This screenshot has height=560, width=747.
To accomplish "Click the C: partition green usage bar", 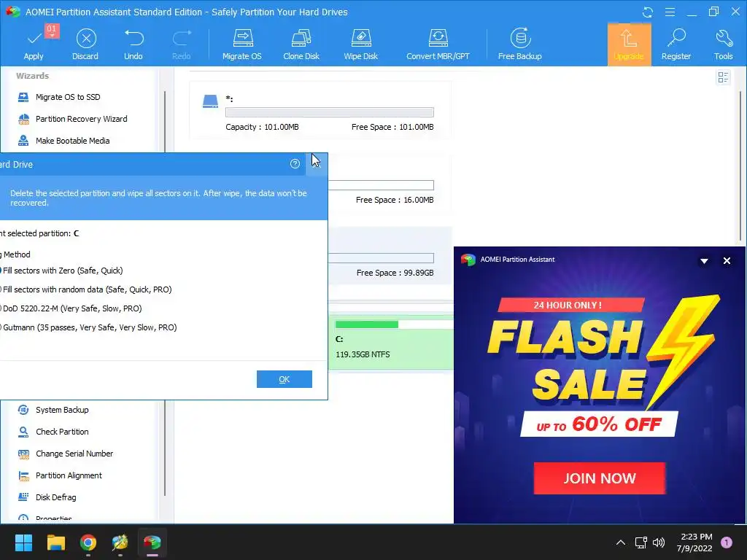I will tap(367, 324).
